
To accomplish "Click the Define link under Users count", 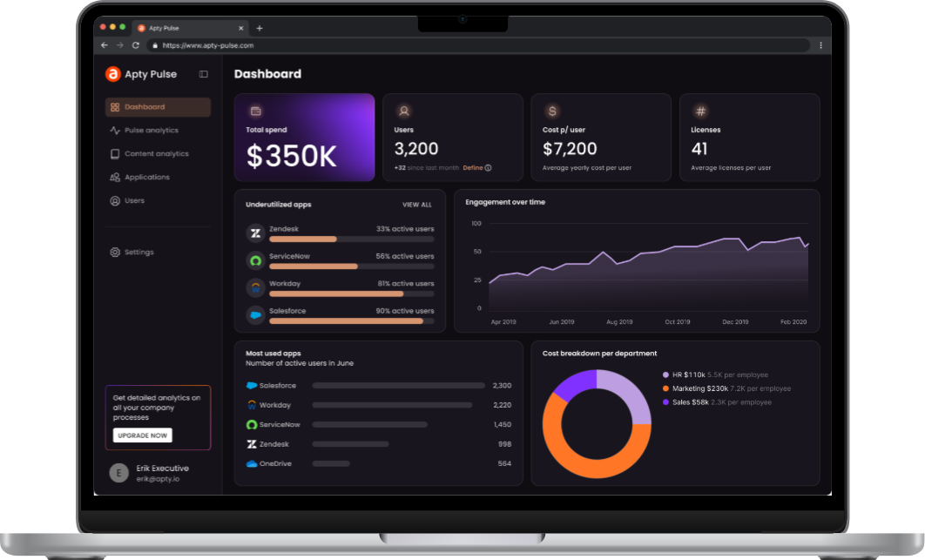I will (471, 167).
